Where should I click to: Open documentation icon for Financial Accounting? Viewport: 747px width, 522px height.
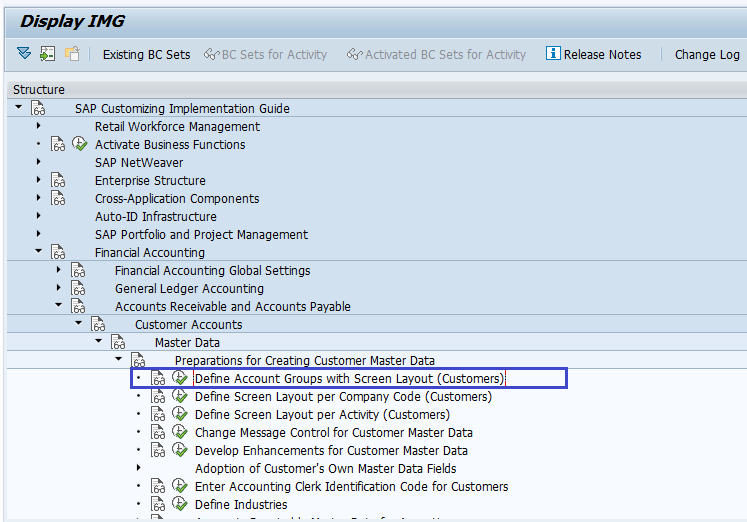coord(58,252)
